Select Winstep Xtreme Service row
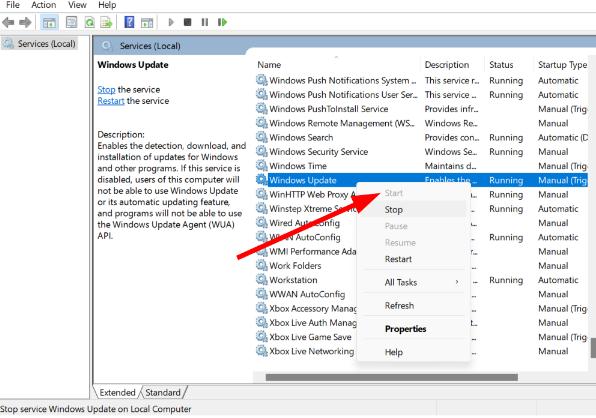 coord(421,209)
